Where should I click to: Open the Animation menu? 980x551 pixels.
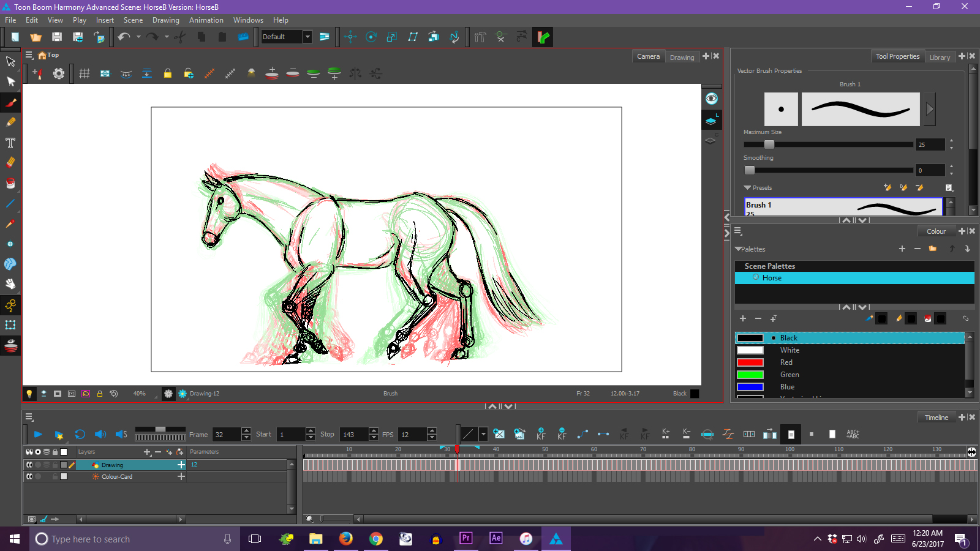pyautogui.click(x=206, y=20)
